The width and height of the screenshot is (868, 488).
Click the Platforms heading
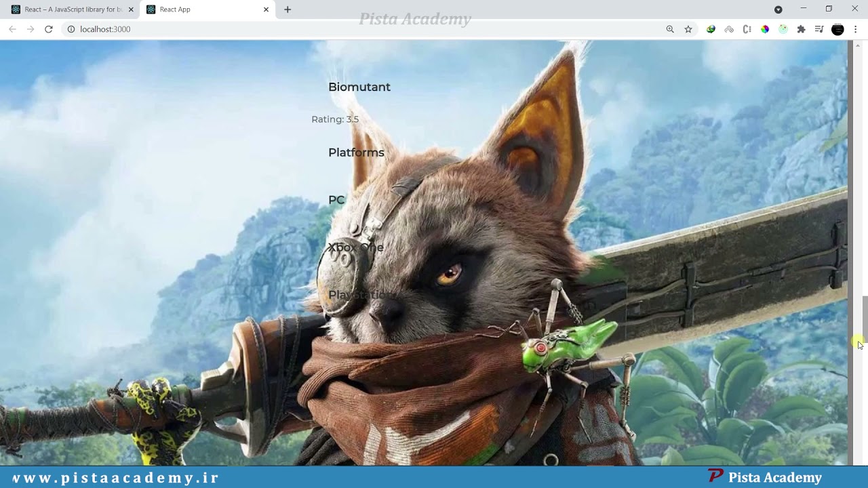coord(356,152)
